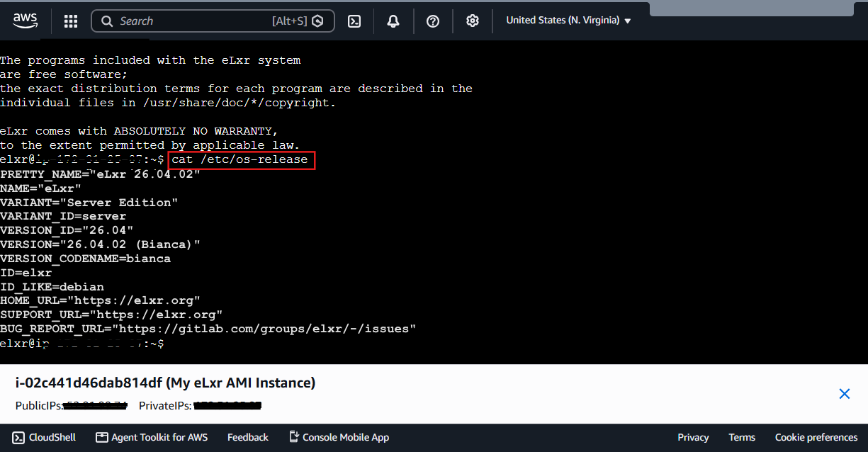
Task: Click the PublicIPs label
Action: 39,406
